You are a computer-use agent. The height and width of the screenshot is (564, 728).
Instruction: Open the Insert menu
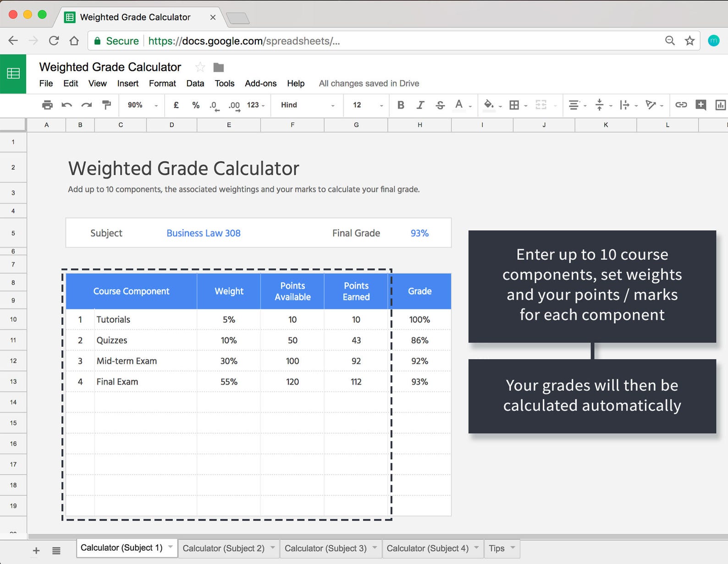[x=128, y=83]
